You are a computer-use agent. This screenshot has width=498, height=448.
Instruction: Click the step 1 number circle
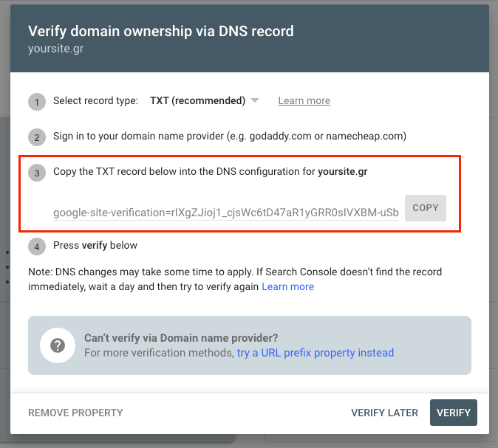[36, 102]
